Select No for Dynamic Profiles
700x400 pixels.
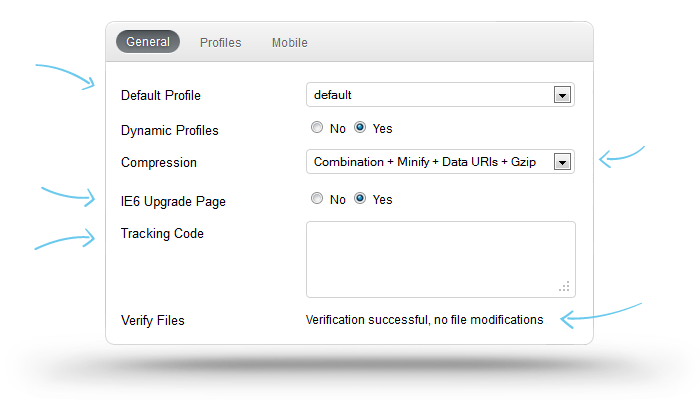(317, 128)
